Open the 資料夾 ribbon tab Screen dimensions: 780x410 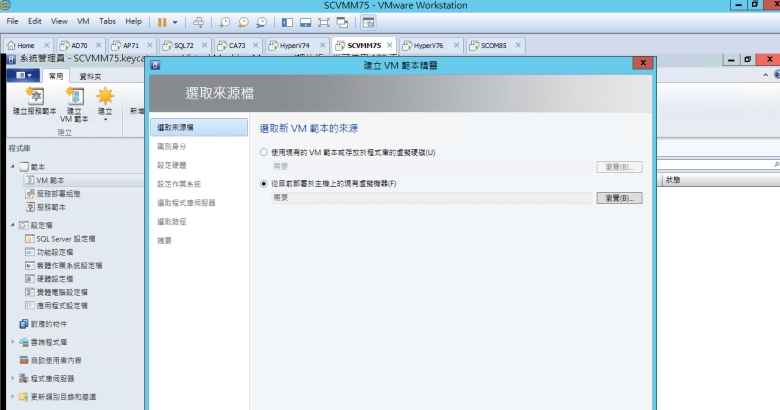click(90, 76)
